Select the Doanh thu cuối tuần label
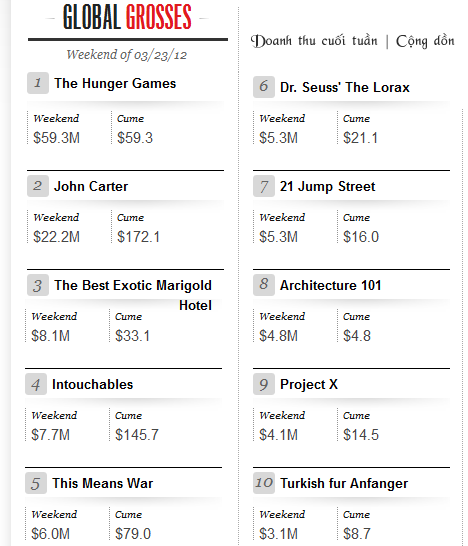468x546 pixels. (314, 41)
